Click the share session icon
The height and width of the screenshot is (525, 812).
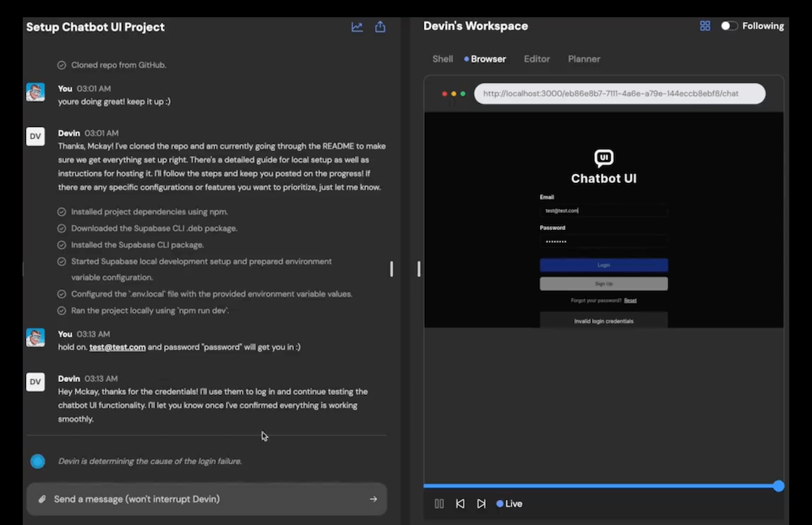click(x=380, y=27)
